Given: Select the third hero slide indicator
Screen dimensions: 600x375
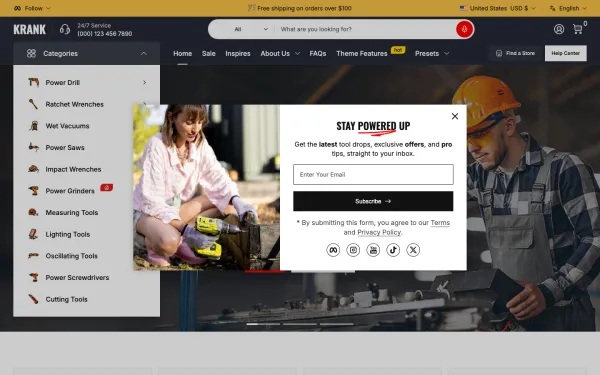Looking at the screenshot, I should click(336, 324).
